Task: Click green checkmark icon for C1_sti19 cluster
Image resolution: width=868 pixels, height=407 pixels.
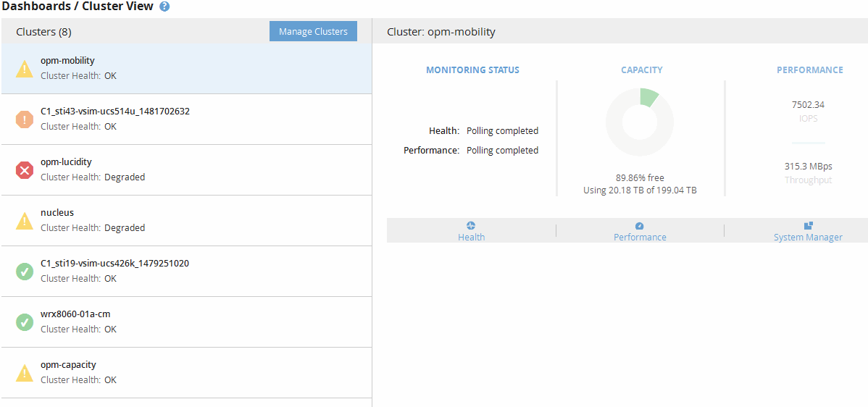Action: click(x=25, y=272)
